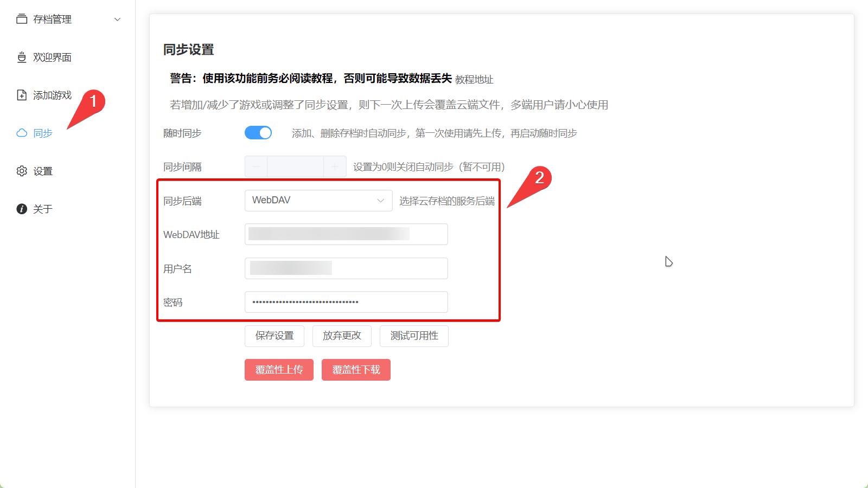Click the gear icon beside 设置

coord(21,171)
